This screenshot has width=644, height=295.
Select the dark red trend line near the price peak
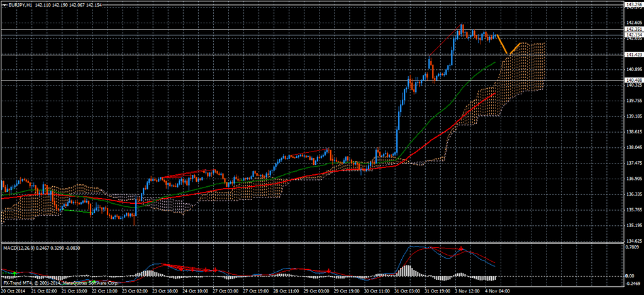pos(445,41)
